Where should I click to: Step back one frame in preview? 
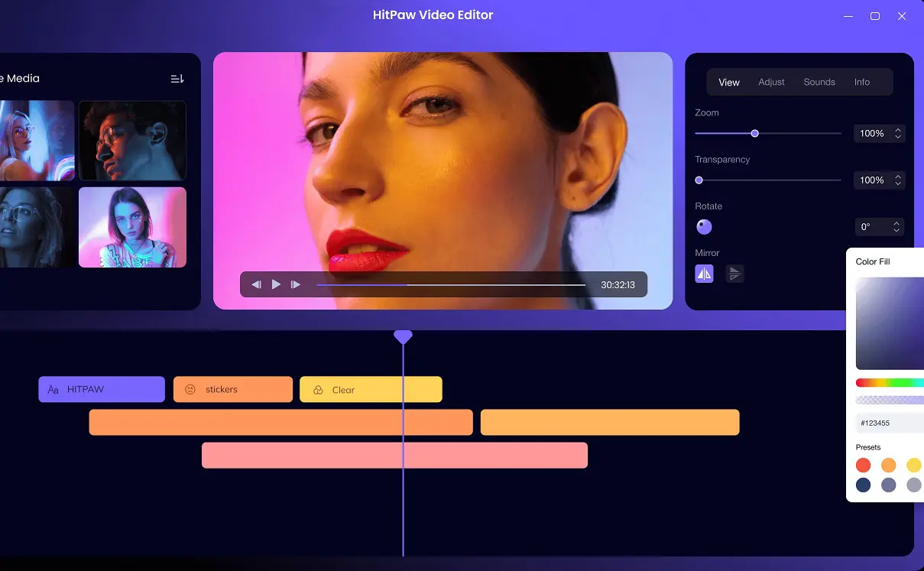257,284
